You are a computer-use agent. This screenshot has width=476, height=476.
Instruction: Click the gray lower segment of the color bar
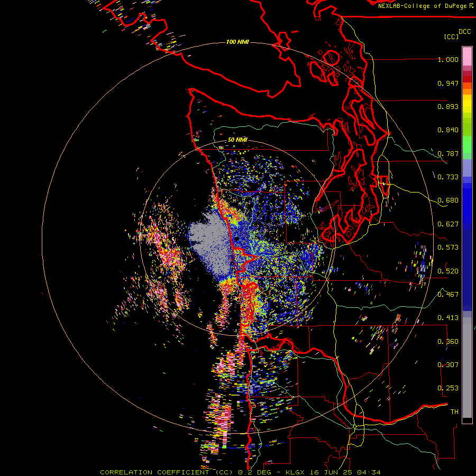click(x=467, y=368)
